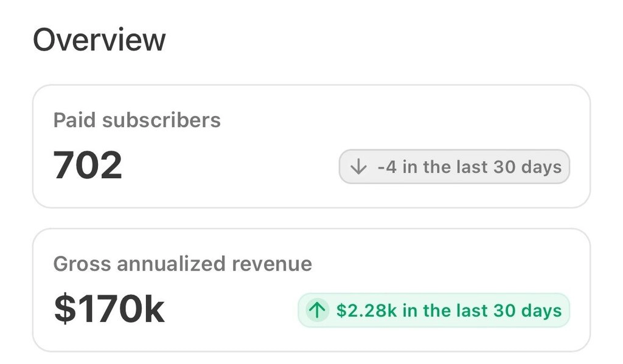Image resolution: width=623 pixels, height=364 pixels.
Task: Click the word "subscribers" in the first card
Action: coord(161,120)
